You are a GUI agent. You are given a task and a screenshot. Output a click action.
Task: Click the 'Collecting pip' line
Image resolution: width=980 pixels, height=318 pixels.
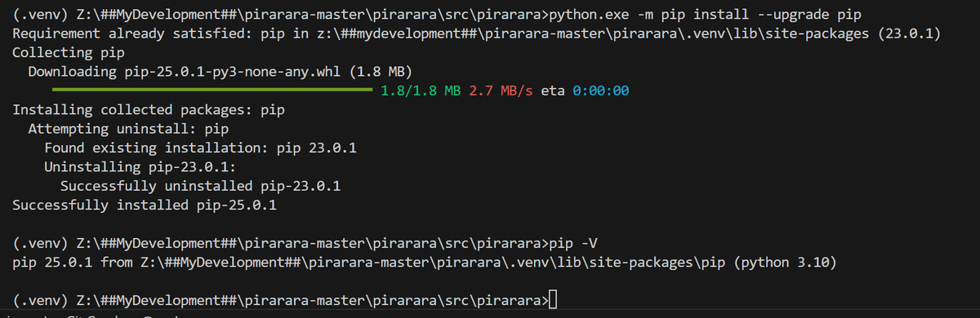[68, 53]
